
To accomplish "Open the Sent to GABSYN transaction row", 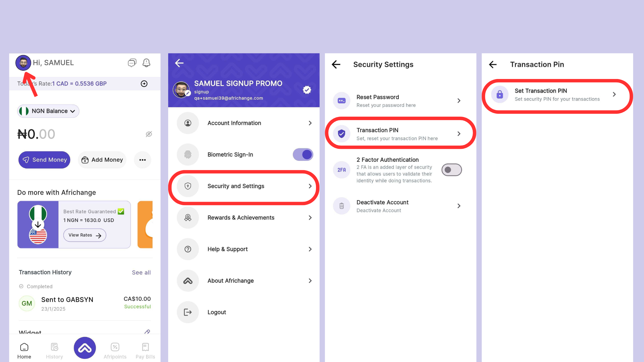I will click(85, 303).
